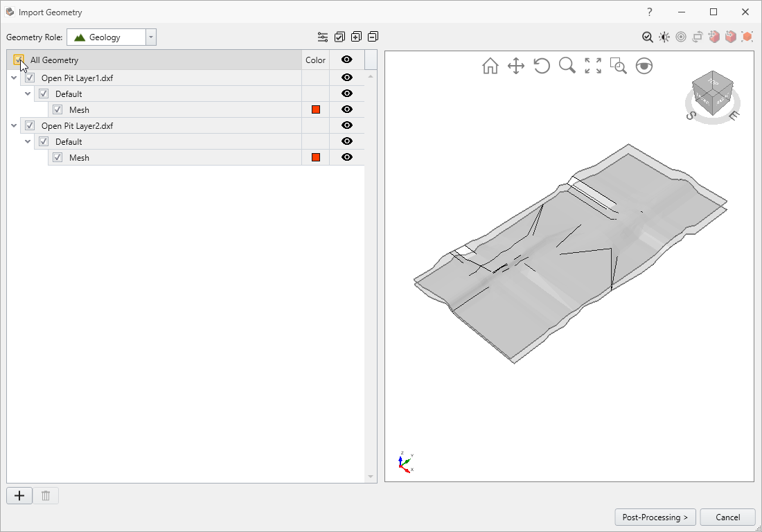This screenshot has height=532, width=762.
Task: Click the rotate/swap planes icon
Action: point(698,37)
